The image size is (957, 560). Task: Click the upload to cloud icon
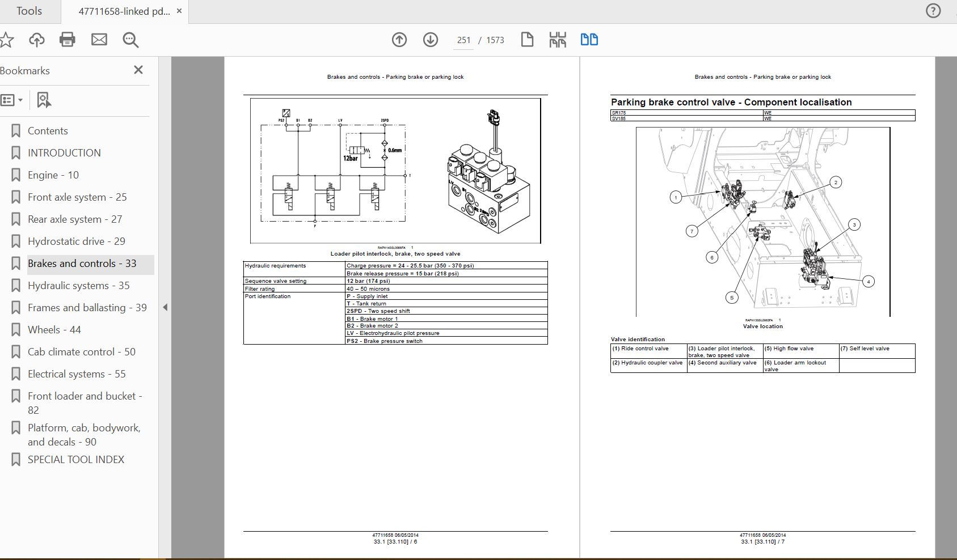(x=37, y=40)
